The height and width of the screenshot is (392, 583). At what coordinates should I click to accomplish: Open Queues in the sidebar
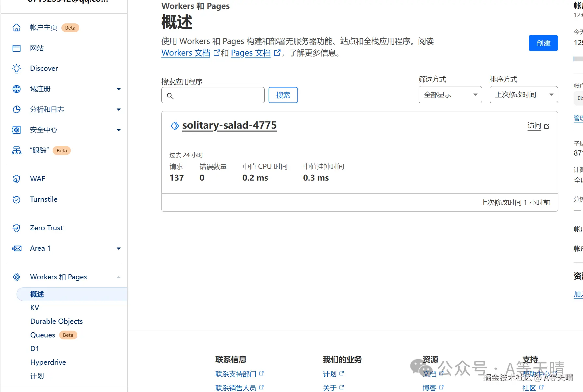pos(43,335)
